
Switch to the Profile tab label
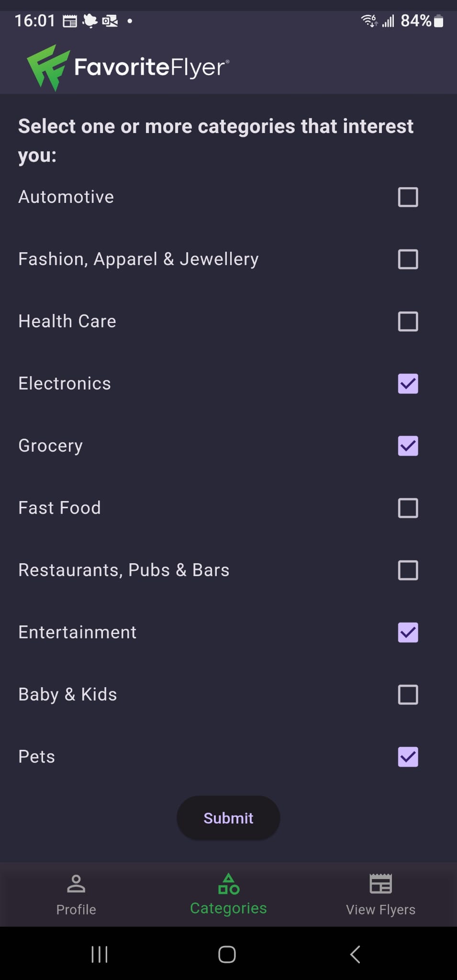click(76, 909)
